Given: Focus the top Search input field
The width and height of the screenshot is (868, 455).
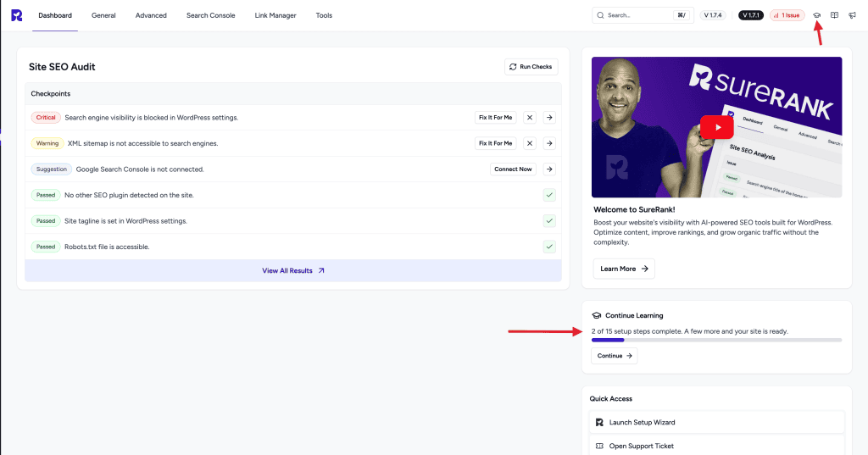Looking at the screenshot, I should pos(643,15).
